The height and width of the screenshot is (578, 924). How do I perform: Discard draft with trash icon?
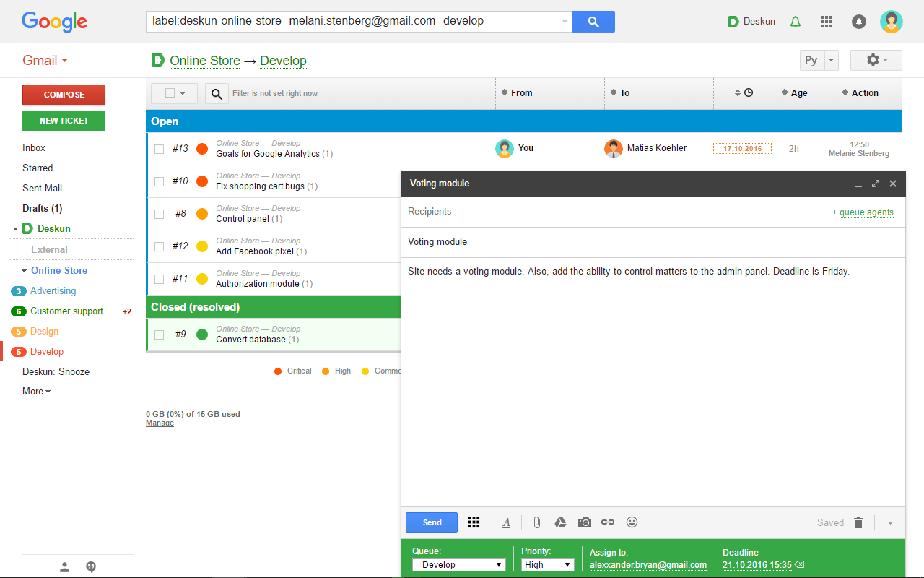[858, 522]
